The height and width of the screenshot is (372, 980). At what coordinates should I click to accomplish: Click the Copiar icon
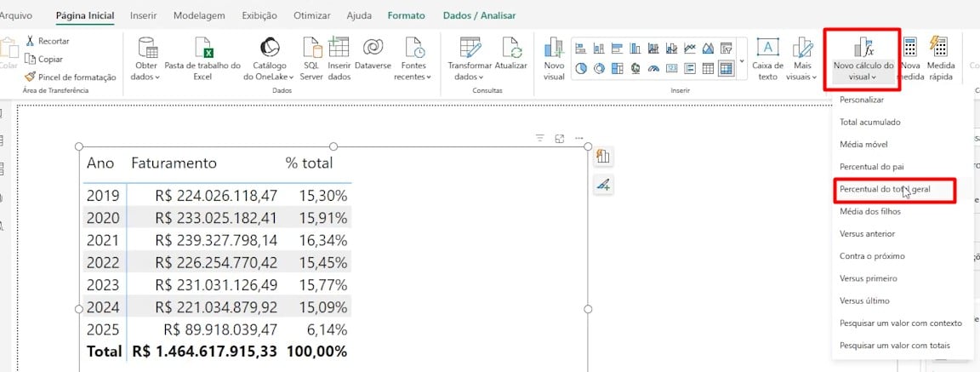[x=30, y=59]
